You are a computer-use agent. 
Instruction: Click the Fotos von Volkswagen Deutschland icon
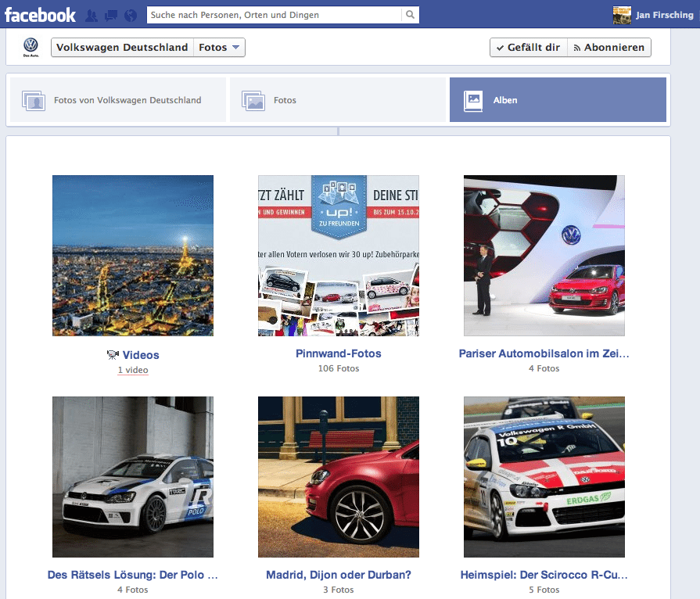34,100
